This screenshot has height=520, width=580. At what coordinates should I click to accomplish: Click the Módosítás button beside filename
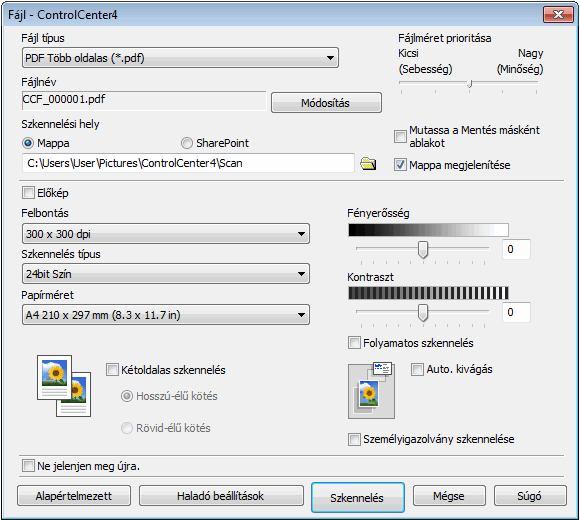click(x=326, y=102)
